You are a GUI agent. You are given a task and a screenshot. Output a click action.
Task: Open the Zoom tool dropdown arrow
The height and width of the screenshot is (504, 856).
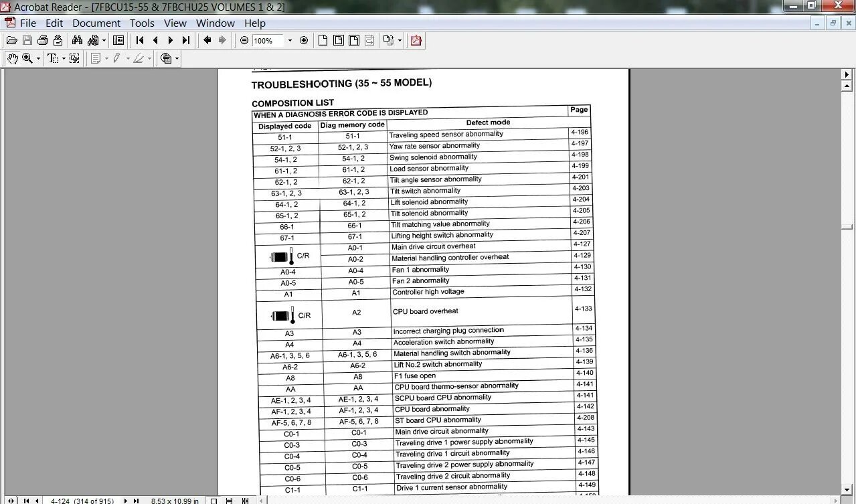[38, 59]
